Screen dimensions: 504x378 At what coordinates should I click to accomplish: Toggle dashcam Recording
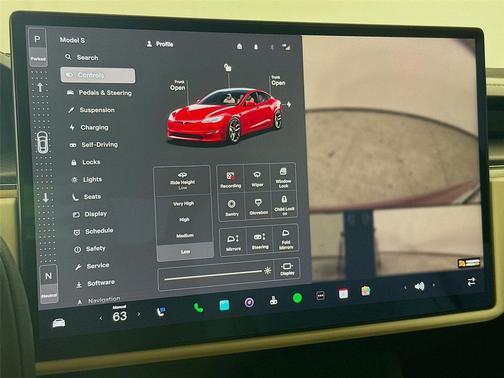pos(230,180)
